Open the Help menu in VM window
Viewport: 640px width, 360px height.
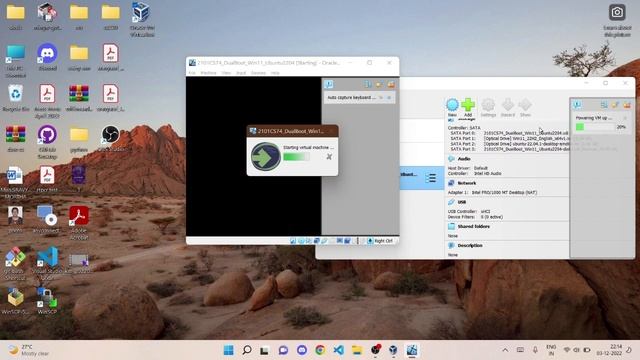pos(275,73)
